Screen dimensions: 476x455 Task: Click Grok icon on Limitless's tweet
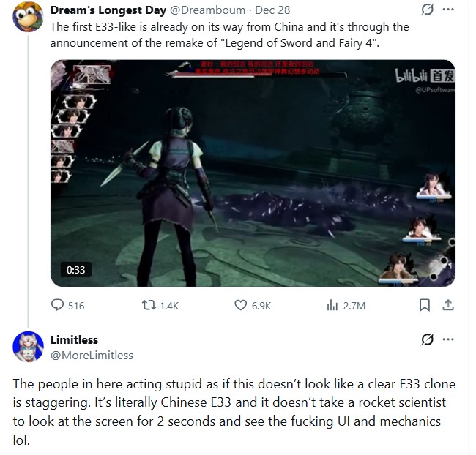[x=428, y=339]
